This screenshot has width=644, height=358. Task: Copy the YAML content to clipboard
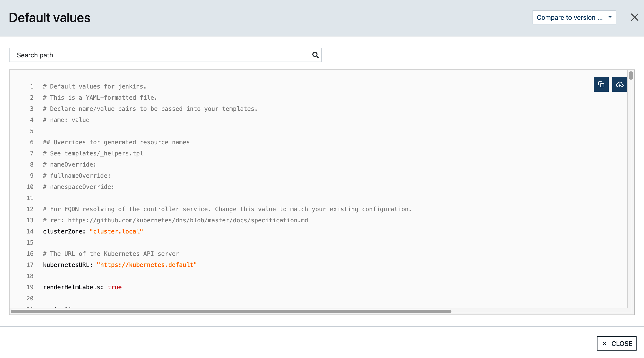[x=601, y=84]
